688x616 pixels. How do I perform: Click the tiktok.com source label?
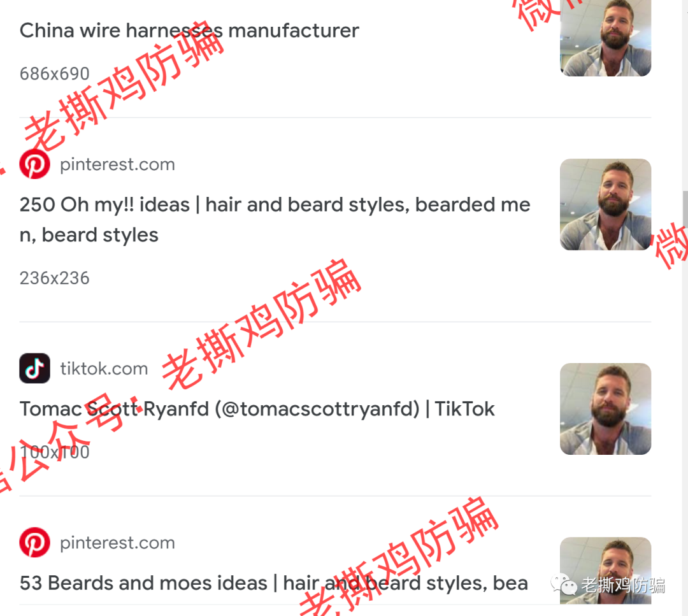click(x=104, y=369)
